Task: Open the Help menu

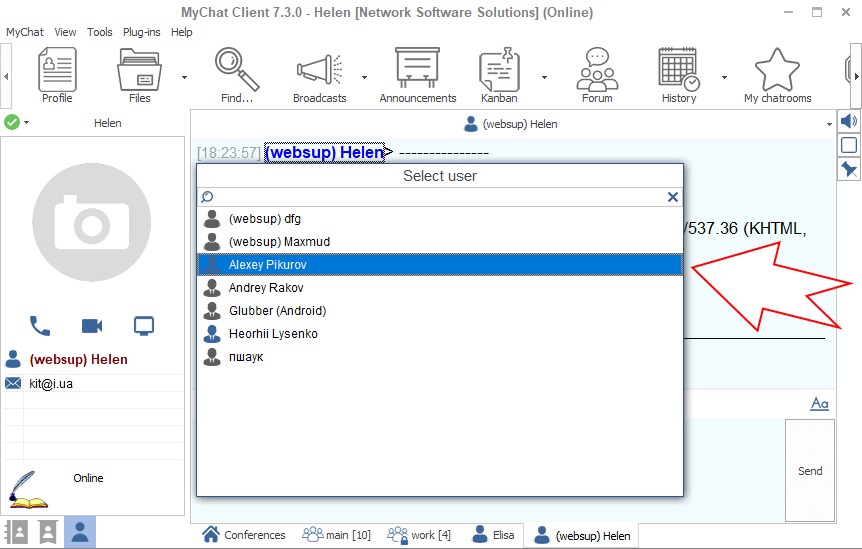Action: click(181, 32)
